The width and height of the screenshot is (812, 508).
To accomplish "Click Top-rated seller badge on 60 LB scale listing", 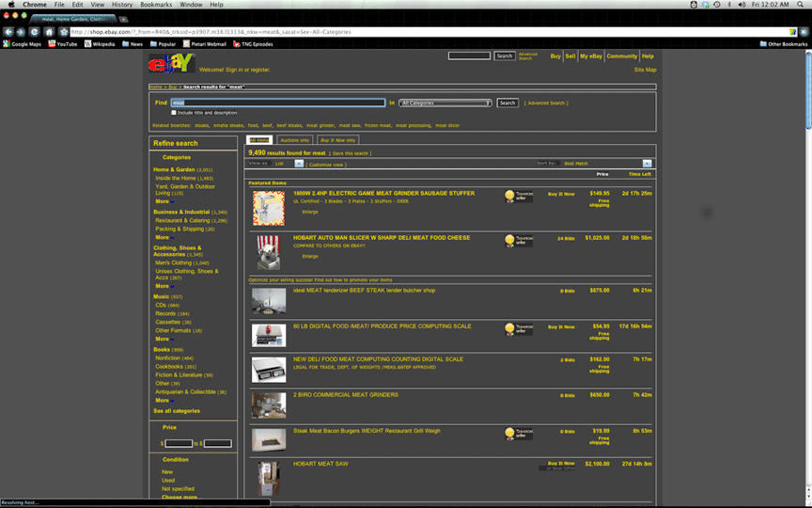I will (x=519, y=329).
